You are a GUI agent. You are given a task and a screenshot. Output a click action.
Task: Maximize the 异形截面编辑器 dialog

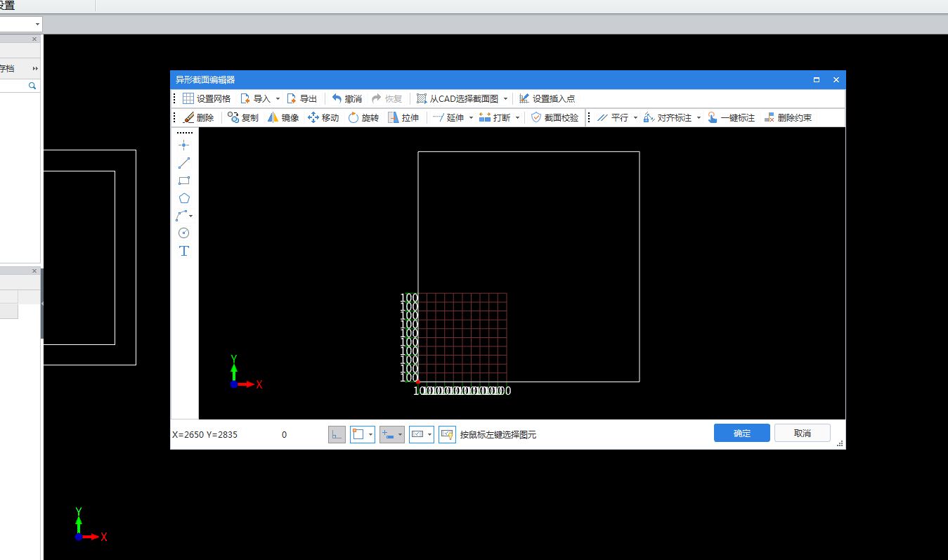pos(817,80)
